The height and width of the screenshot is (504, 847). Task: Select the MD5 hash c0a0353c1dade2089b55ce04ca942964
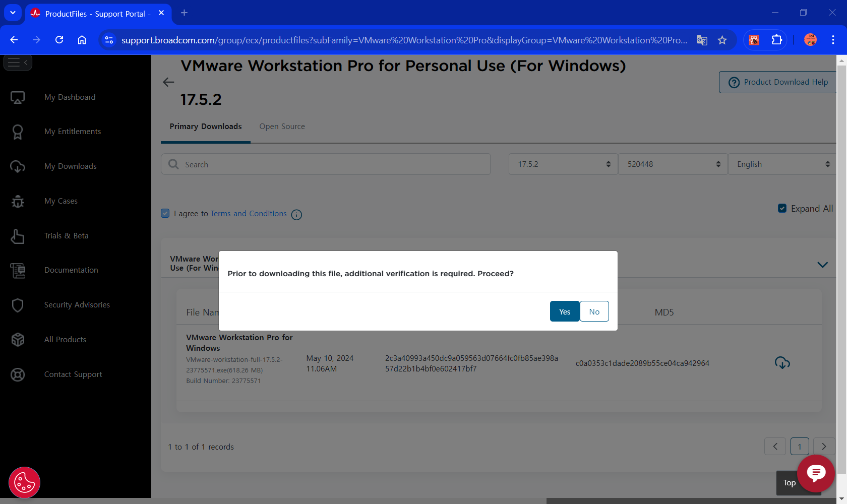642,363
